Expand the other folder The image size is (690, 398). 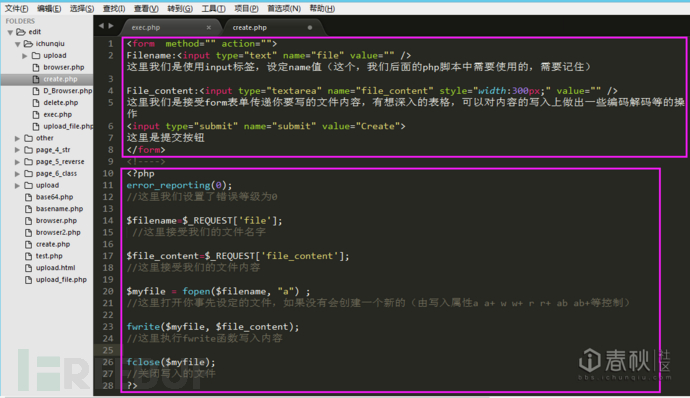pos(17,138)
